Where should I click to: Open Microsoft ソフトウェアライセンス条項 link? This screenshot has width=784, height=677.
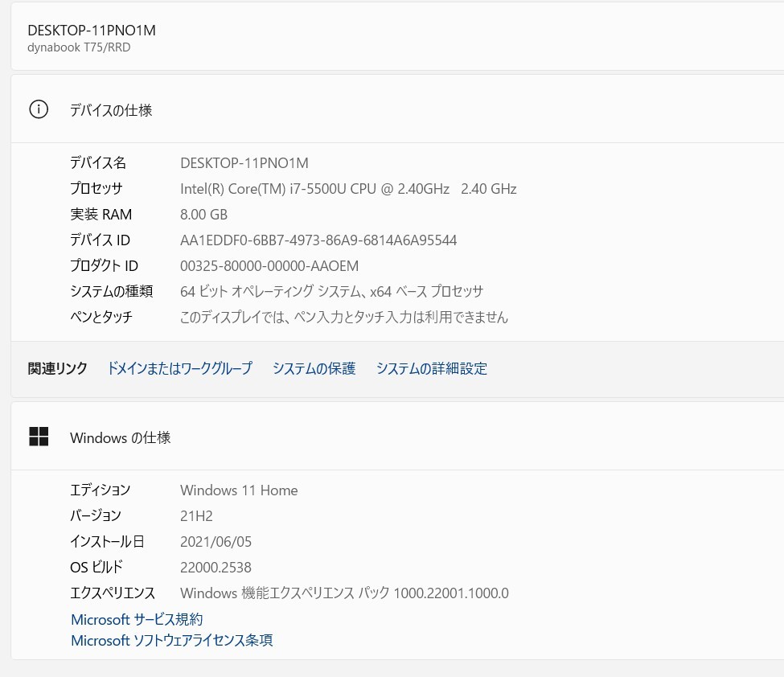coord(171,640)
